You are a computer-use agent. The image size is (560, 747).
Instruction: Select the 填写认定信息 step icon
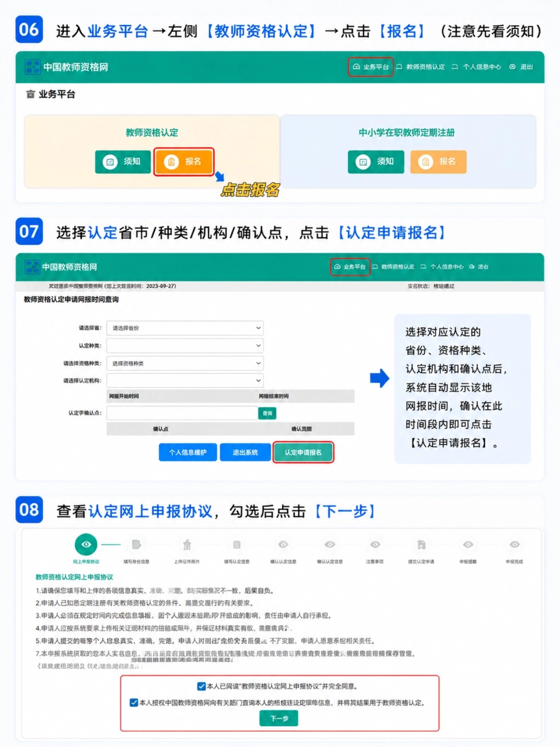[237, 544]
